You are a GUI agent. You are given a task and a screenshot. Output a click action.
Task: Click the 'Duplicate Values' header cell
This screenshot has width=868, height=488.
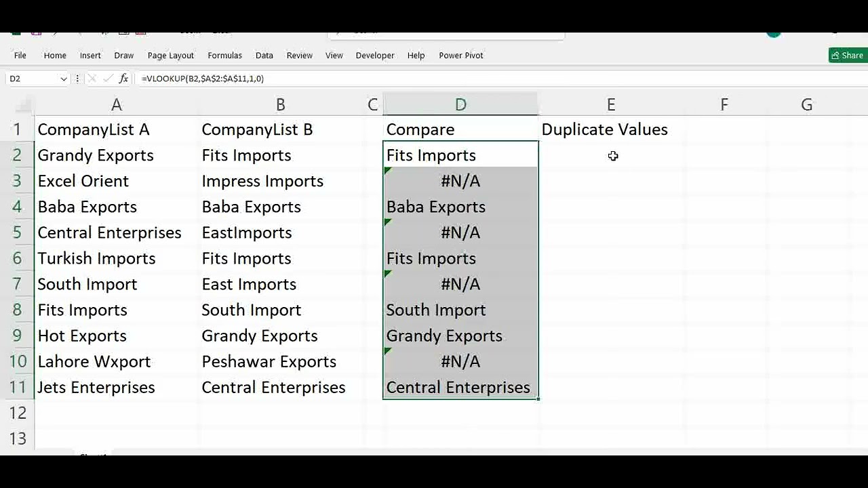click(x=612, y=129)
